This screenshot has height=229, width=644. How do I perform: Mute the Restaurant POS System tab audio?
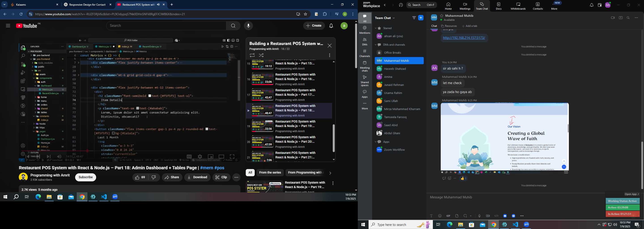(158, 4)
